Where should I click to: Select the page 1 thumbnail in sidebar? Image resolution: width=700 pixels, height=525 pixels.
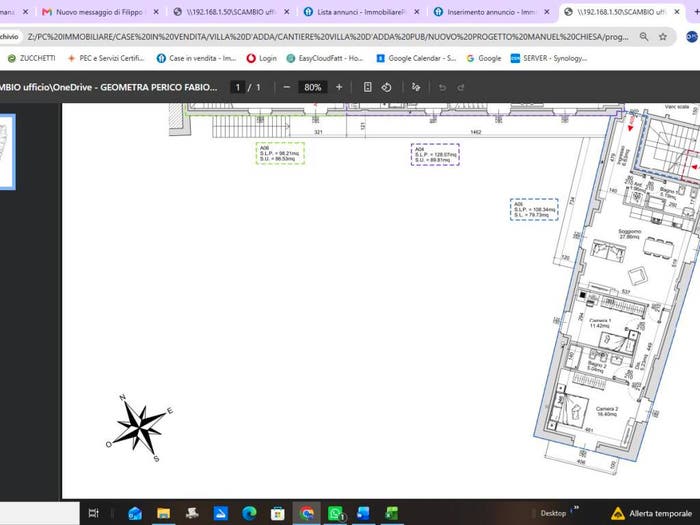tap(6, 152)
